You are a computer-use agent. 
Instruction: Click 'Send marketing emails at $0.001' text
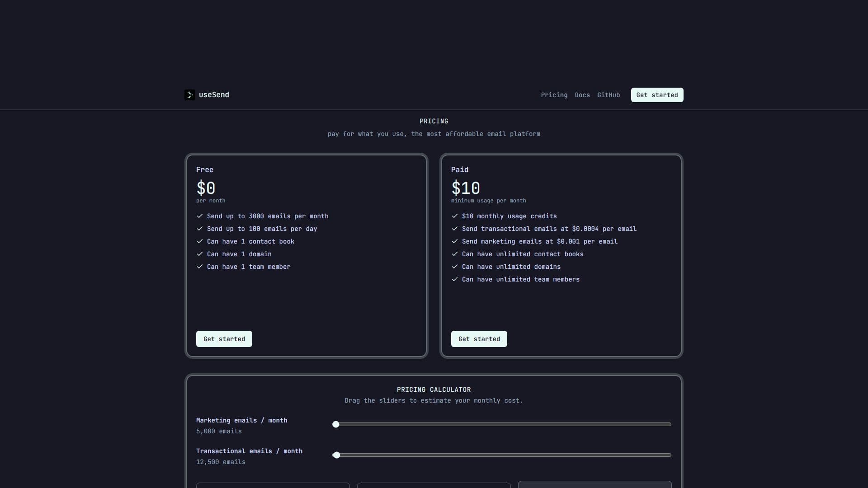pos(540,241)
